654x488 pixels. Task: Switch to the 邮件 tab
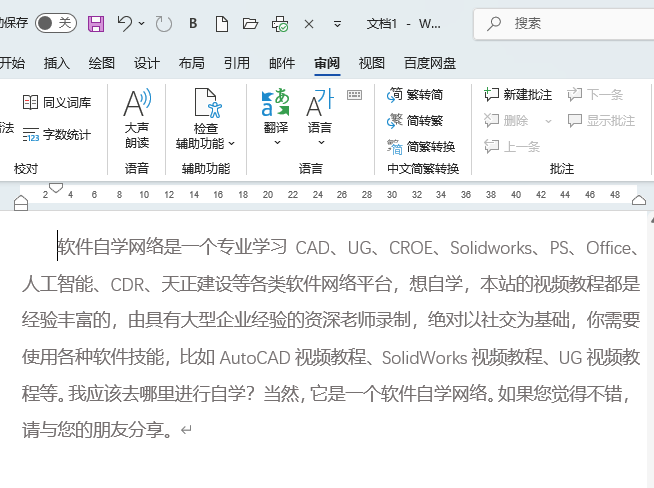click(282, 63)
